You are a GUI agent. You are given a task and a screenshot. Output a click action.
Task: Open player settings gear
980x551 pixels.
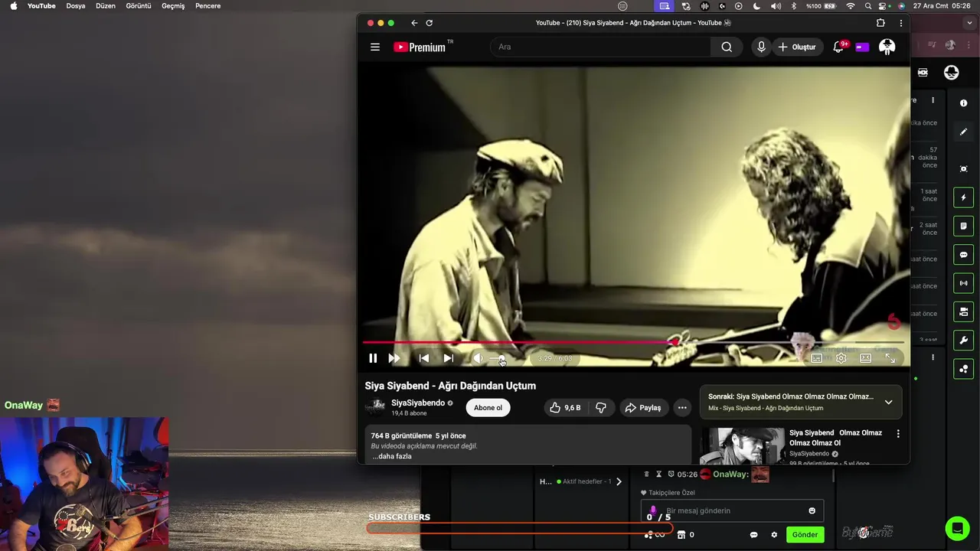pyautogui.click(x=841, y=358)
